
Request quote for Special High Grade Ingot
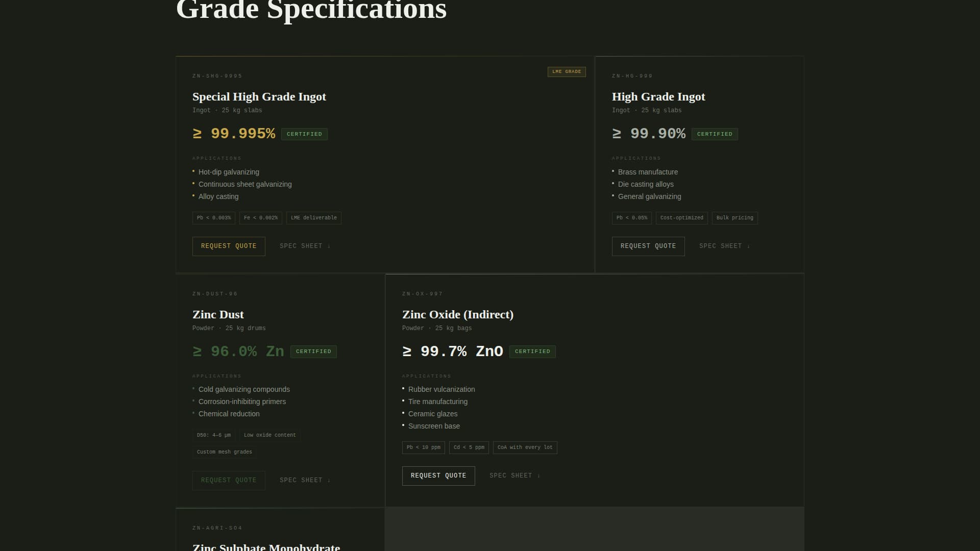tap(228, 246)
